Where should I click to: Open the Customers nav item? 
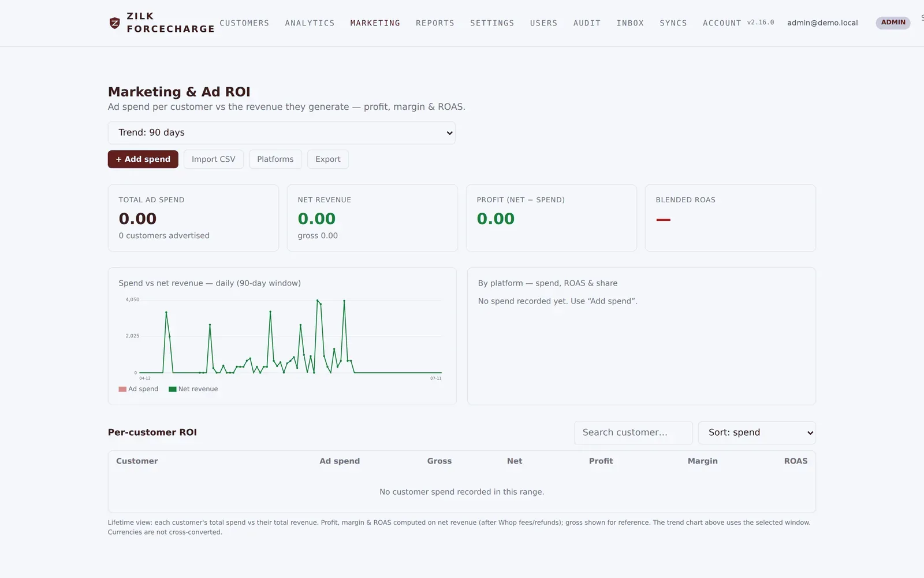(244, 23)
